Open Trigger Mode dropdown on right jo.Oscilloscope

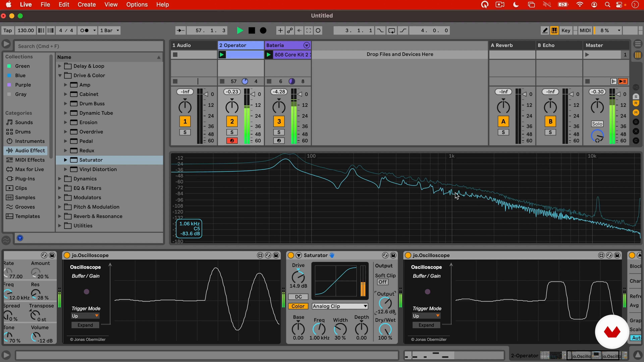pyautogui.click(x=426, y=316)
